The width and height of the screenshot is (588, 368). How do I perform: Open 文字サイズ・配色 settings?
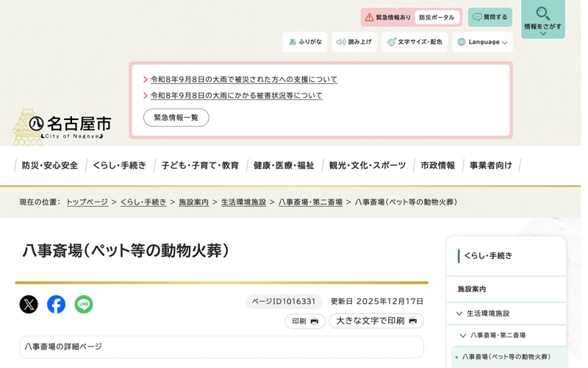point(415,42)
